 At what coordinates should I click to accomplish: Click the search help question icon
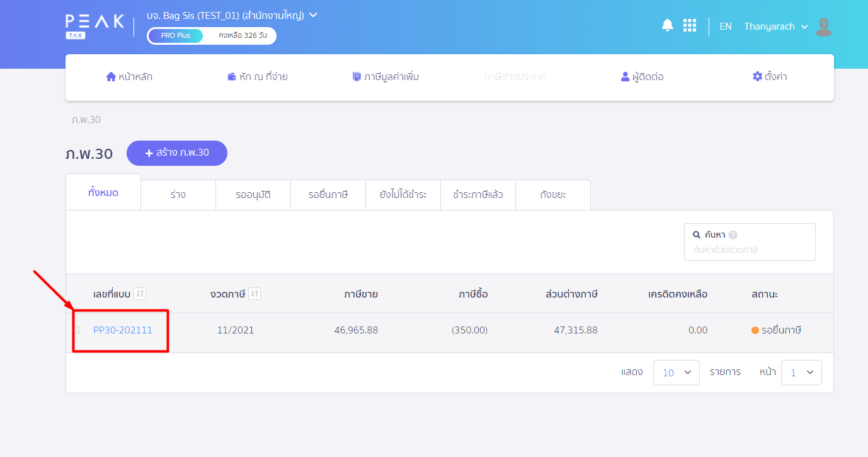(x=733, y=234)
